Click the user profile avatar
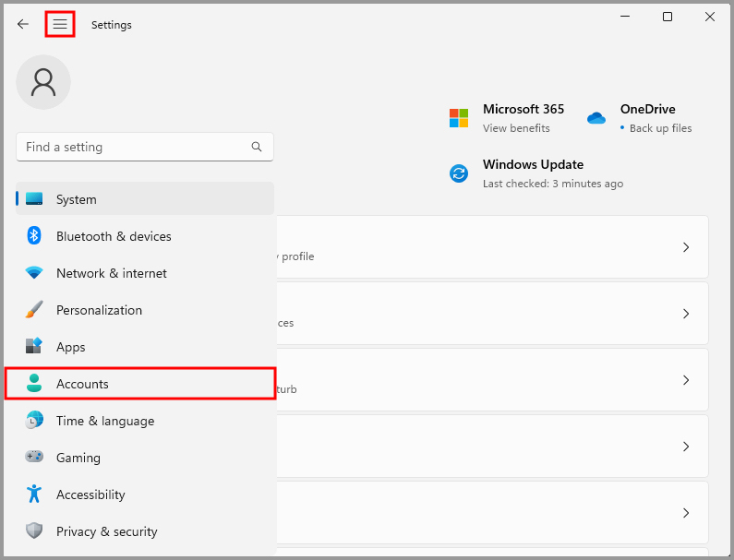This screenshot has height=560, width=734. click(43, 82)
